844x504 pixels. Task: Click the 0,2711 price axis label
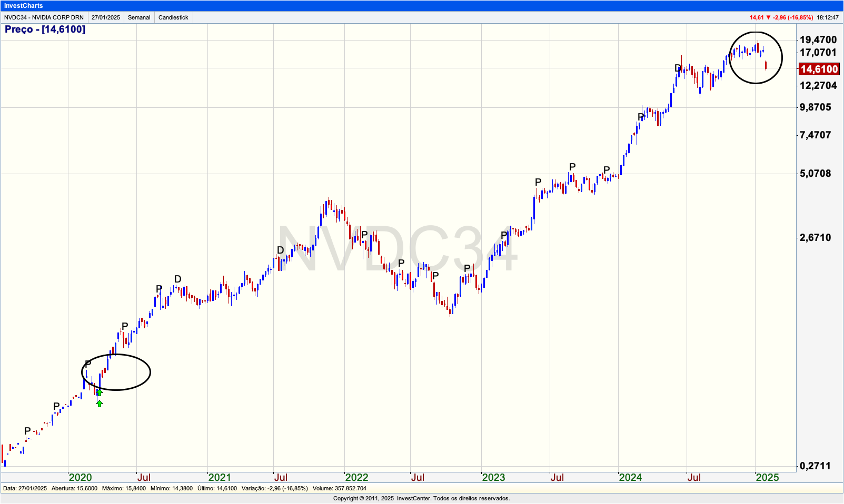tap(815, 466)
